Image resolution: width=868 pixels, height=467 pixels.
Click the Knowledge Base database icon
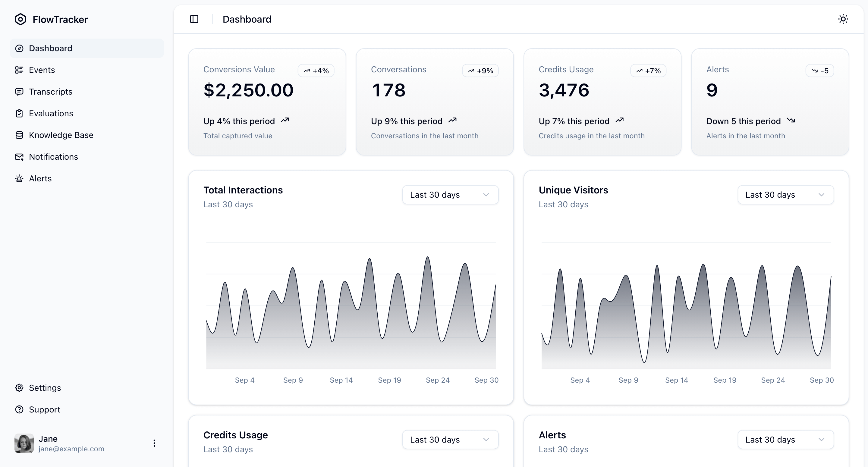point(19,135)
